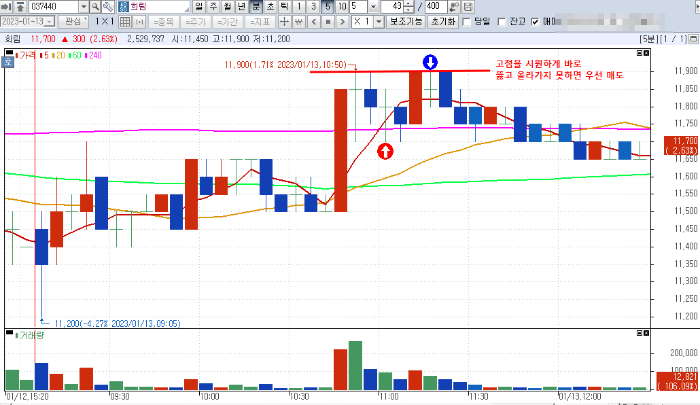
Task: Open stock search with the magnifier icon
Action: pos(95,7)
